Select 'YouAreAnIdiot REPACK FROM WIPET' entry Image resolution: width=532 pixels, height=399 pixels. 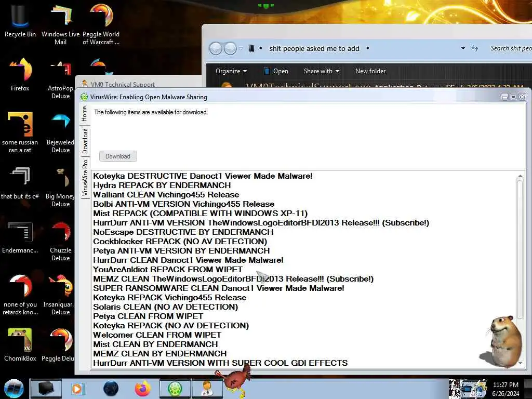click(x=168, y=270)
